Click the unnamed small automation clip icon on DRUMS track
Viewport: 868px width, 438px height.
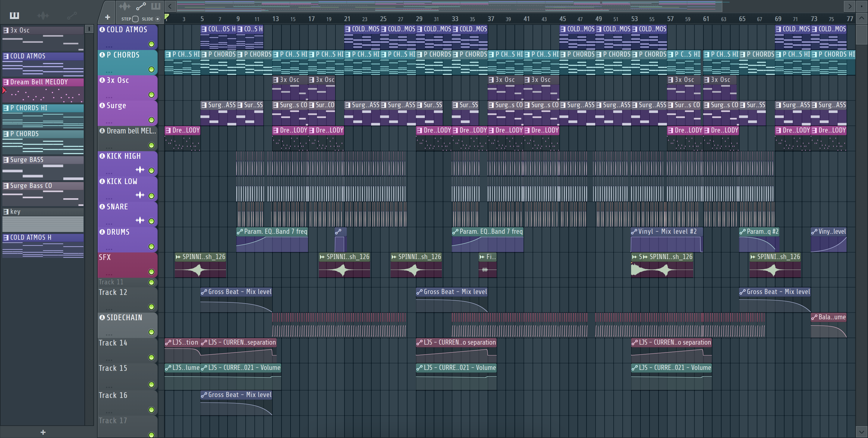(338, 232)
